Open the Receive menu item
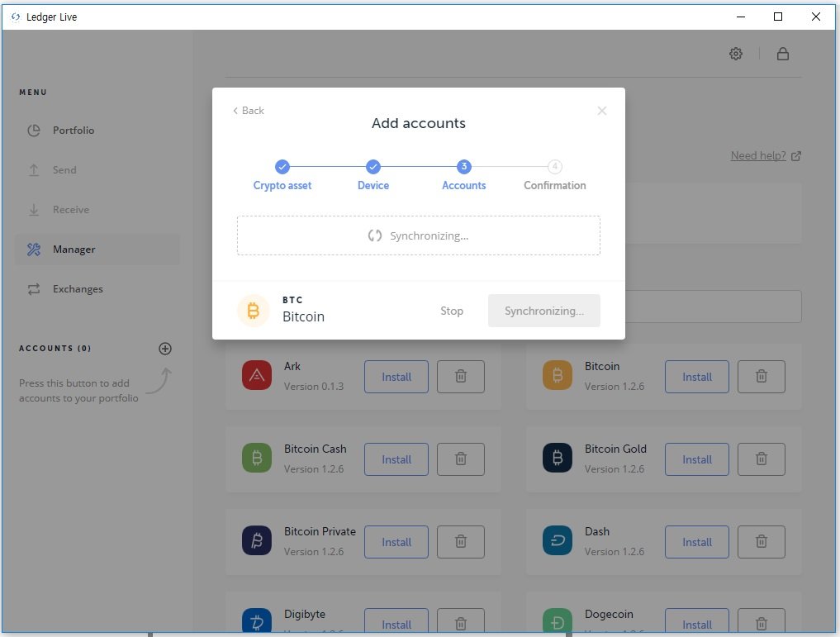The image size is (840, 637). (x=97, y=210)
